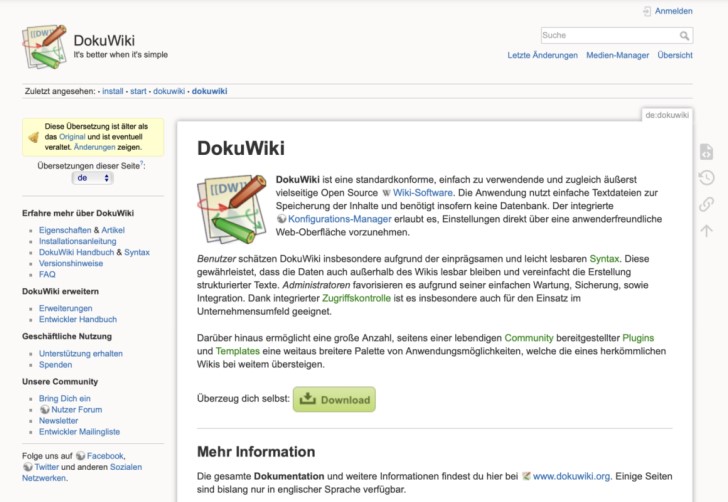Open Erweiterungen link
This screenshot has height=502, width=728.
coord(65,308)
